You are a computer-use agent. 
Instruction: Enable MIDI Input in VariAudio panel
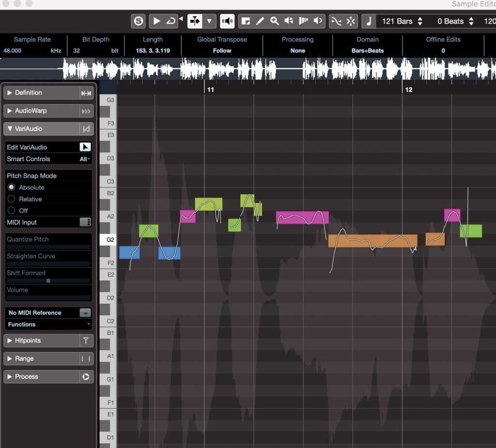click(x=86, y=222)
